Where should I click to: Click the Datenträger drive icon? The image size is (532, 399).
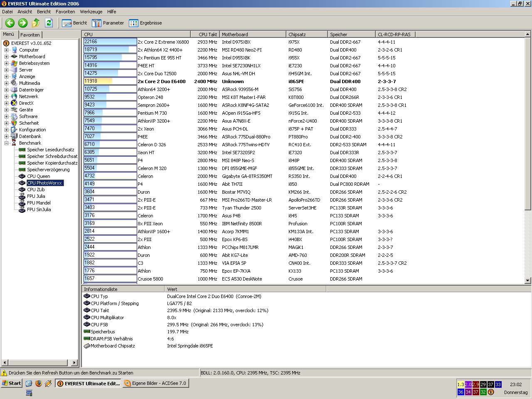[x=14, y=90]
